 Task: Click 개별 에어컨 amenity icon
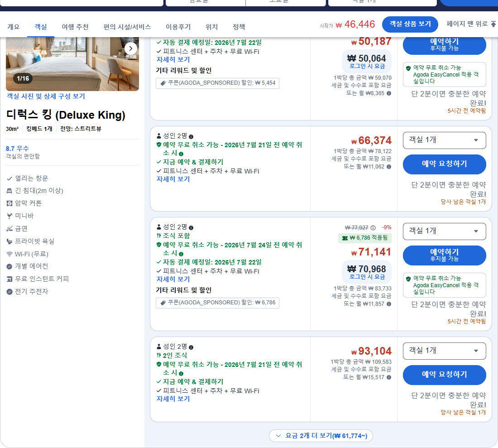click(x=10, y=266)
